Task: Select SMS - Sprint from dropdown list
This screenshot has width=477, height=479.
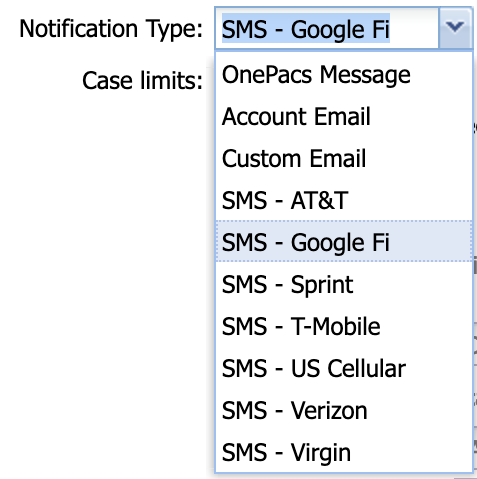Action: coord(344,284)
